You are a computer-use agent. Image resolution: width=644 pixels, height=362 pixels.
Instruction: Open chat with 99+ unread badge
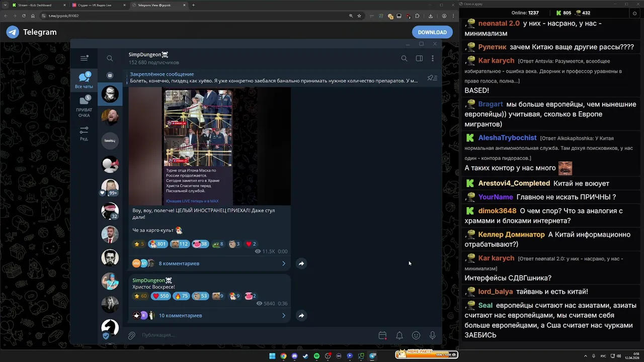coord(110,188)
